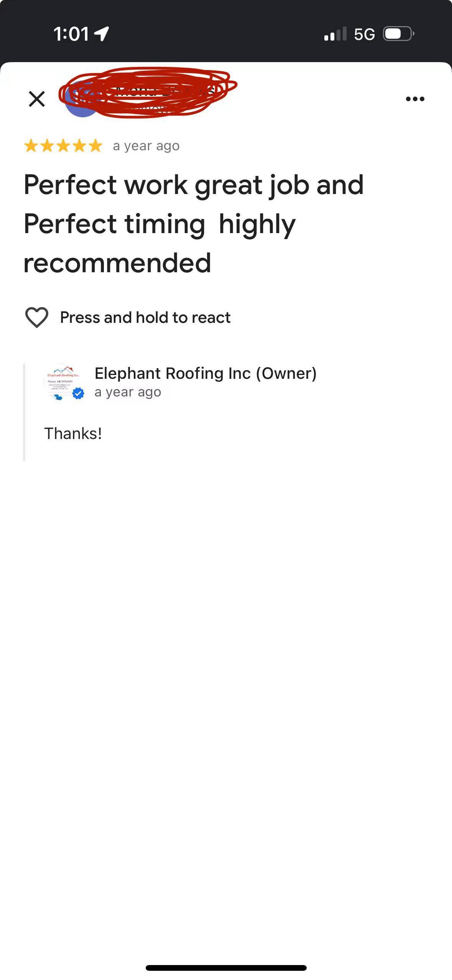Open the three-dot more options menu
The height and width of the screenshot is (980, 452).
pyautogui.click(x=415, y=99)
